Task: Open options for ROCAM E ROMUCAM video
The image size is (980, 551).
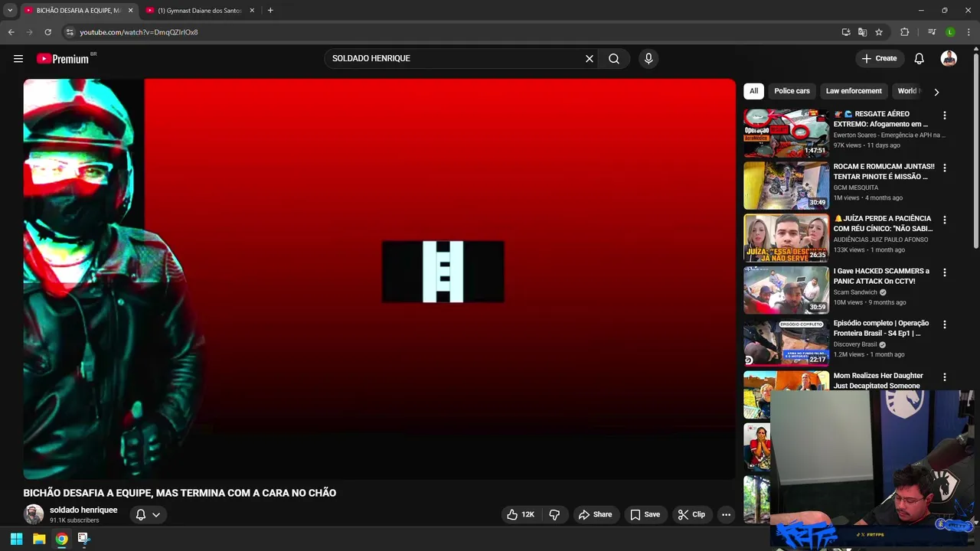Action: tap(944, 168)
